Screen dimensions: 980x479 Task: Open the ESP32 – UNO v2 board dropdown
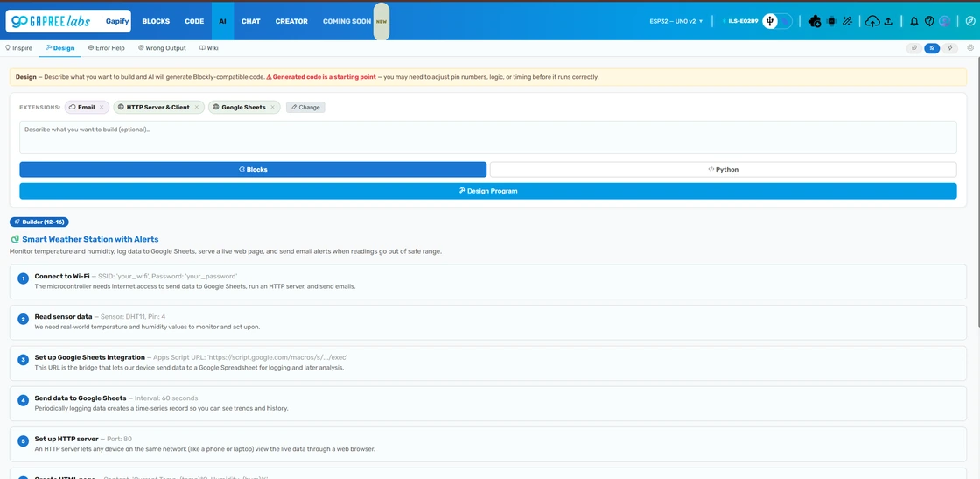pos(676,21)
